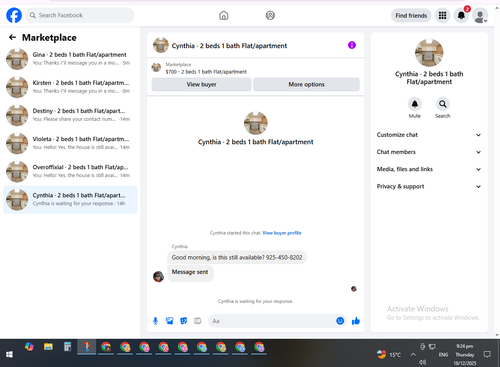This screenshot has height=367, width=500.
Task: Attach a photo file to the message
Action: click(x=170, y=321)
